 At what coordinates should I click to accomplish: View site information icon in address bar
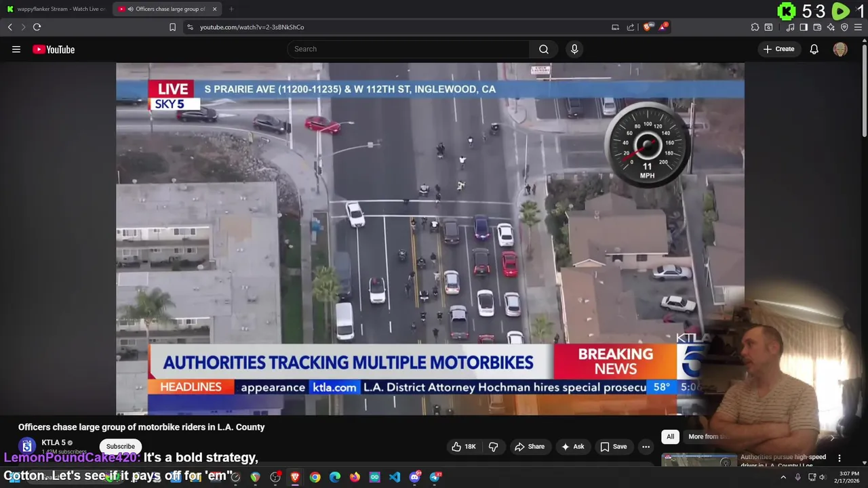[x=190, y=27]
